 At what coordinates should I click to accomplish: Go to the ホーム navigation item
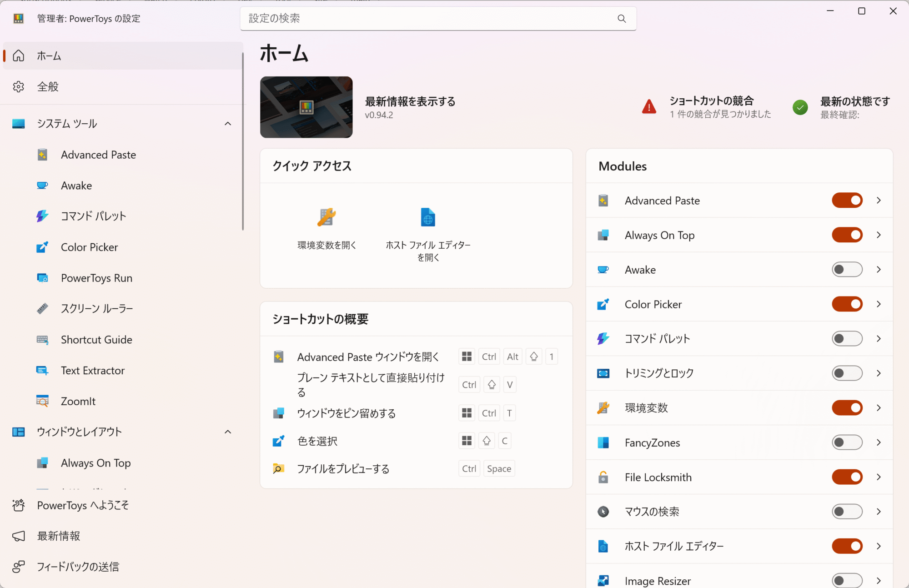coord(48,55)
